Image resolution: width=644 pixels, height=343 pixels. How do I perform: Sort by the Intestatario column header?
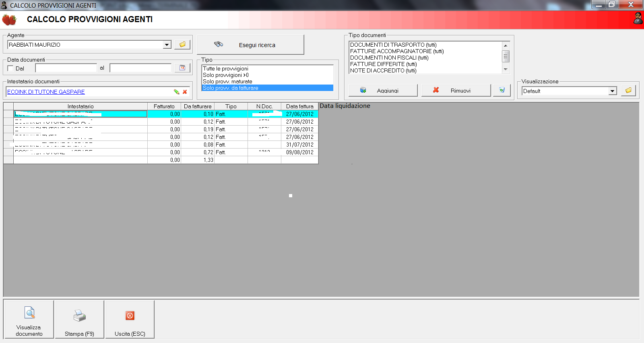coord(80,106)
